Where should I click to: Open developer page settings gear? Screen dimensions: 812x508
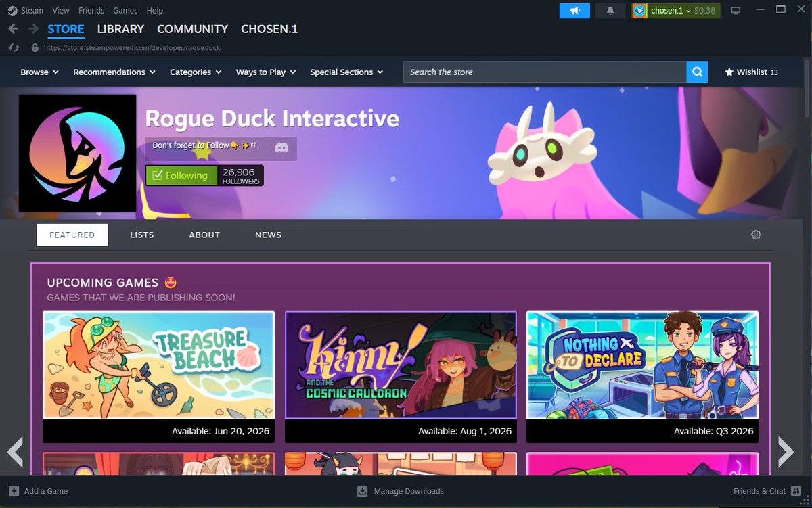[x=756, y=235]
